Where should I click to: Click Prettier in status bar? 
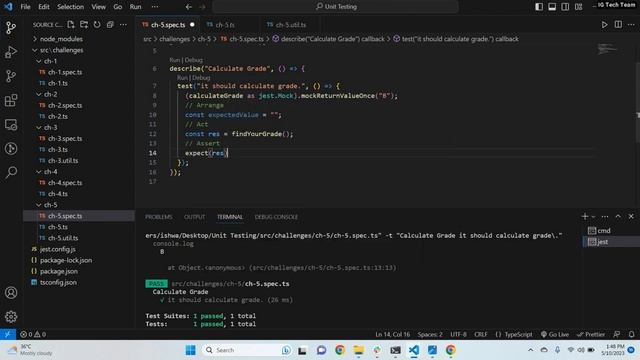pyautogui.click(x=591, y=334)
